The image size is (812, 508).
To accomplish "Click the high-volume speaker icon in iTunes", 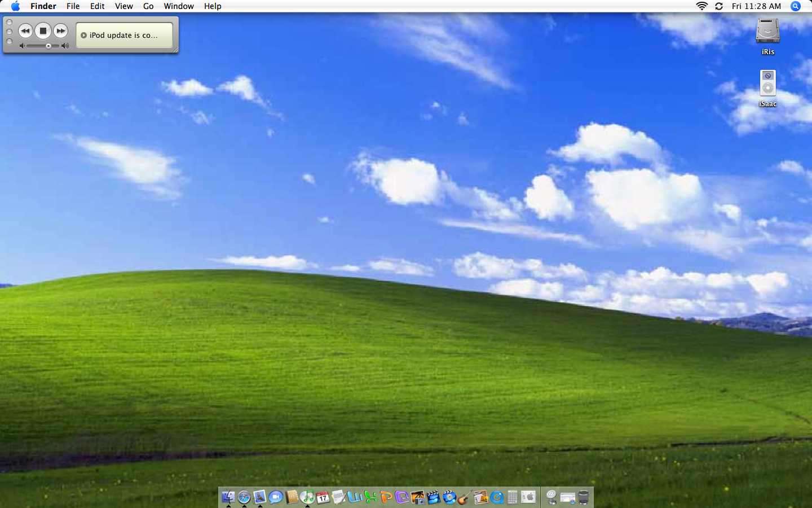I will click(65, 46).
